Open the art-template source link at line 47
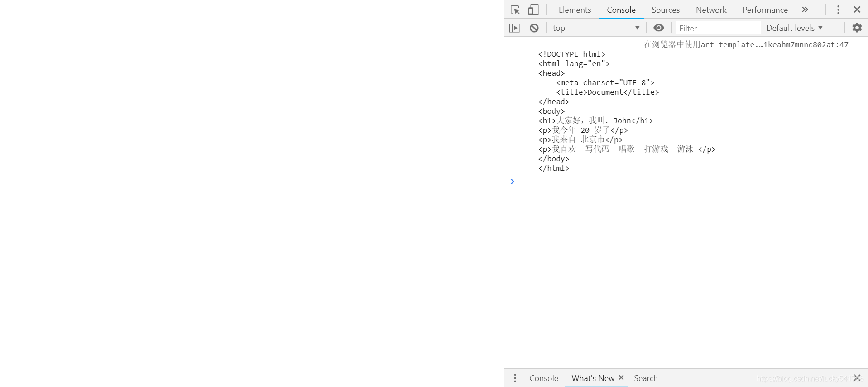The width and height of the screenshot is (868, 387). pyautogui.click(x=746, y=44)
